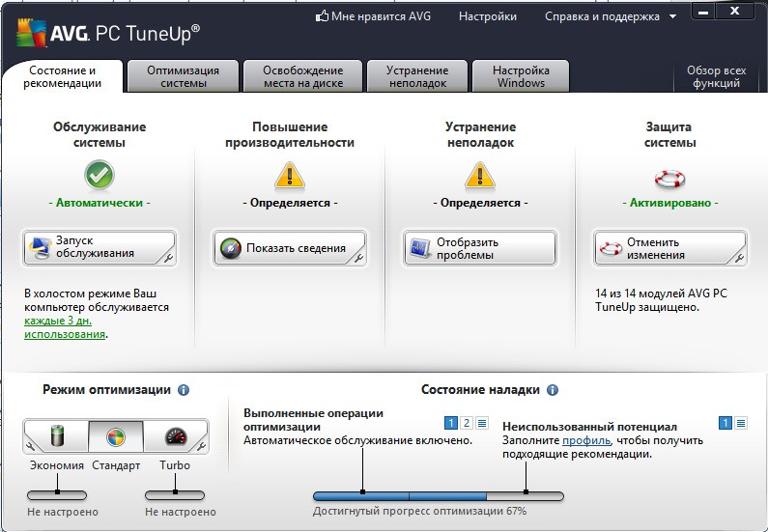Click the lifebuoy system protection icon

(669, 177)
